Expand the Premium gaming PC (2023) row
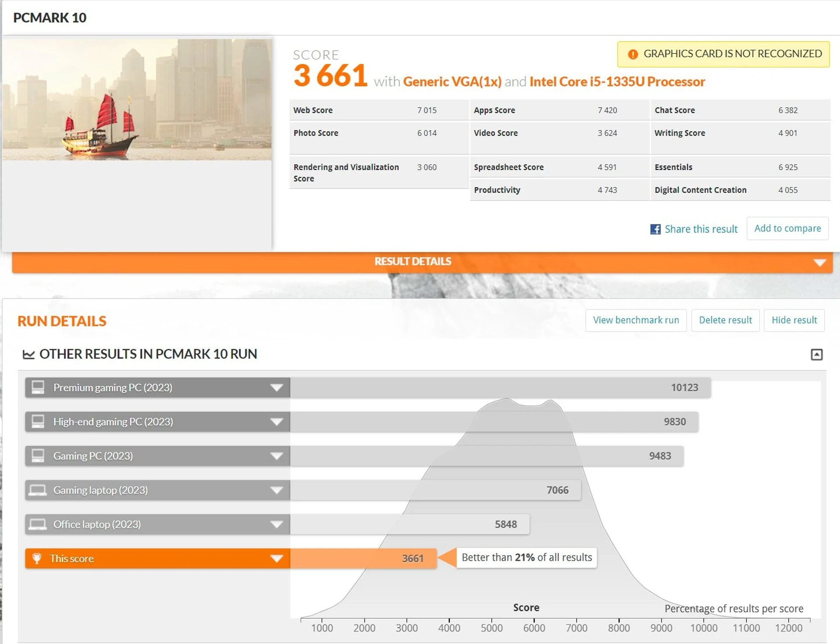The width and height of the screenshot is (840, 644). coord(276,388)
